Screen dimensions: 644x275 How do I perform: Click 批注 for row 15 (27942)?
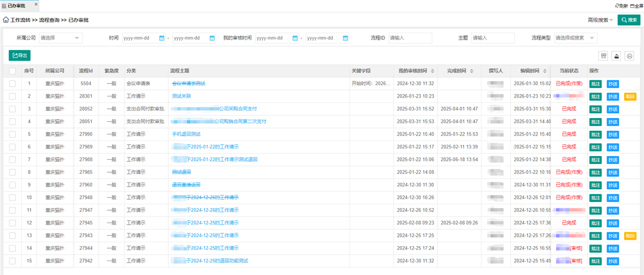[x=595, y=261]
